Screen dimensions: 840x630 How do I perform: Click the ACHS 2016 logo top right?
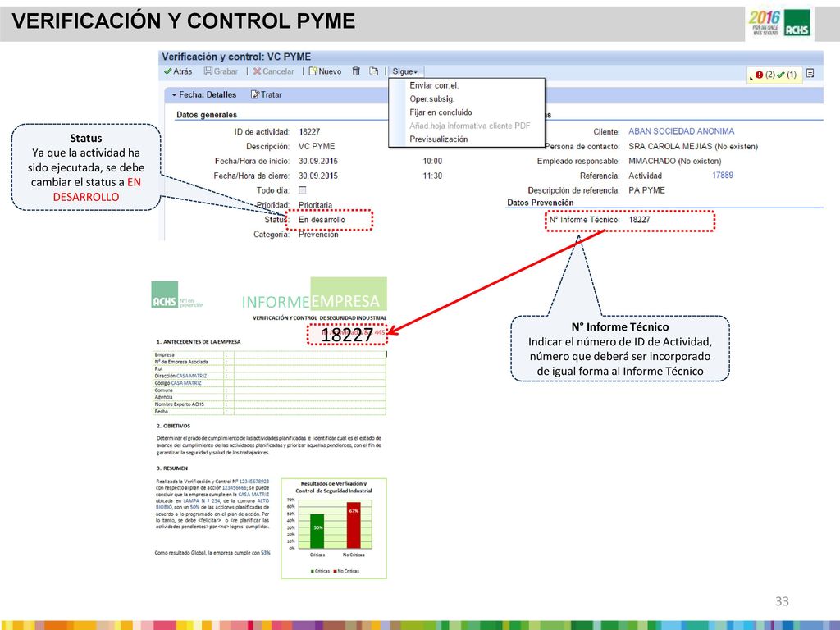click(x=781, y=23)
